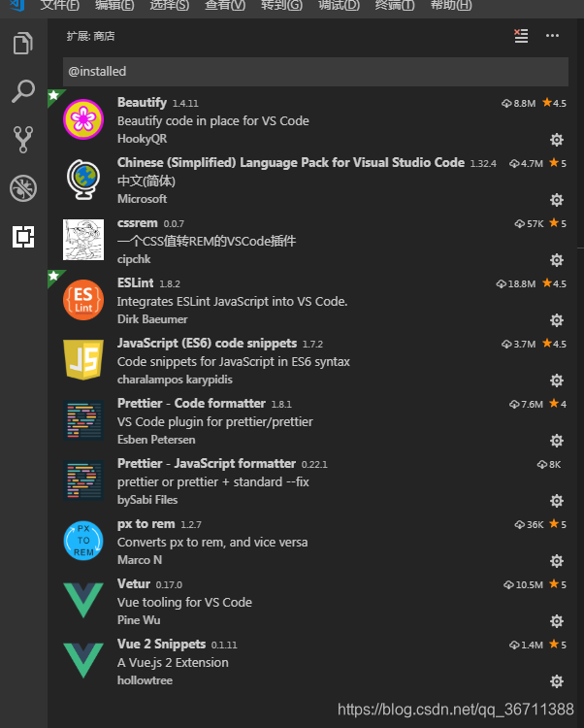
Task: Open the 终端(T) menu
Action: tap(395, 6)
